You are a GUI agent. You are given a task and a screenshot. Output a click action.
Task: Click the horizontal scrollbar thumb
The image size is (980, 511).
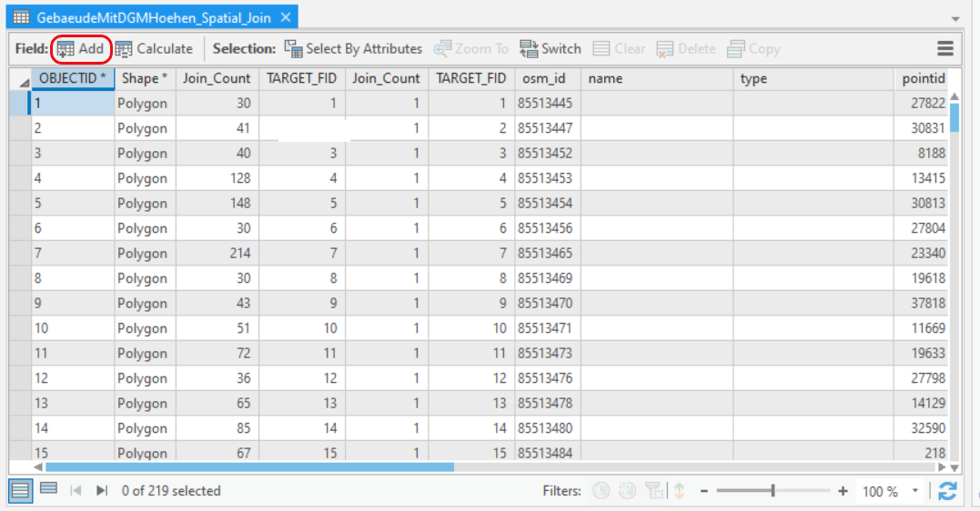tap(250, 466)
